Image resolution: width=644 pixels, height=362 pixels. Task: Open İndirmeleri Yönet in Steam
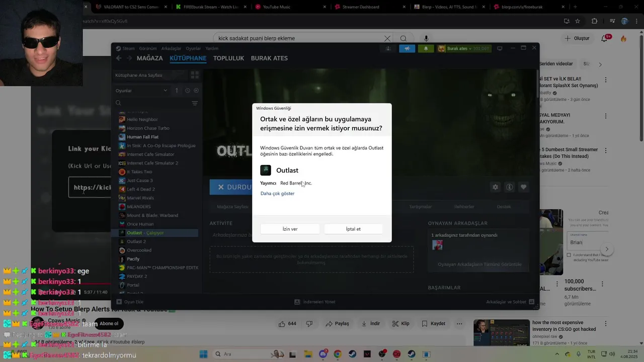pyautogui.click(x=315, y=302)
